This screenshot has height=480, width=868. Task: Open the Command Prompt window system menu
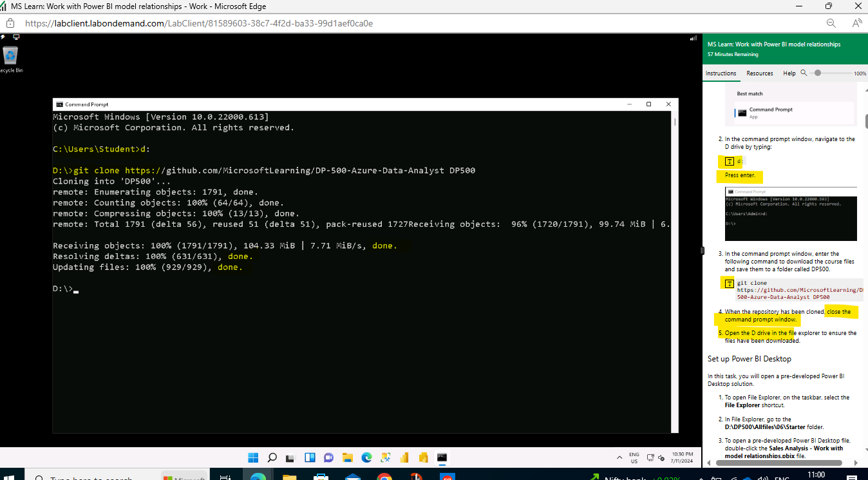(x=58, y=104)
